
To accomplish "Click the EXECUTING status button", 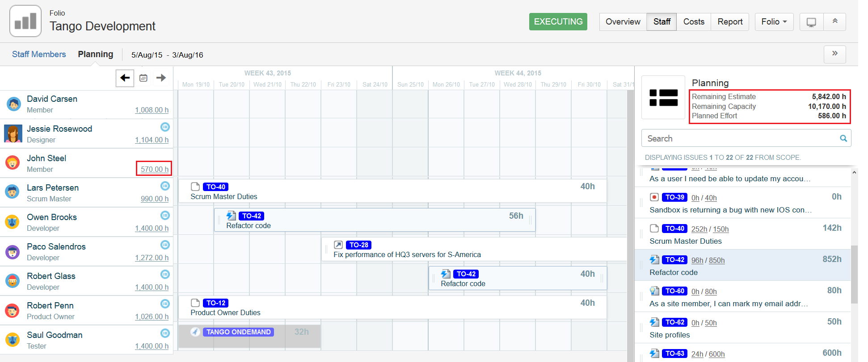I will (558, 22).
